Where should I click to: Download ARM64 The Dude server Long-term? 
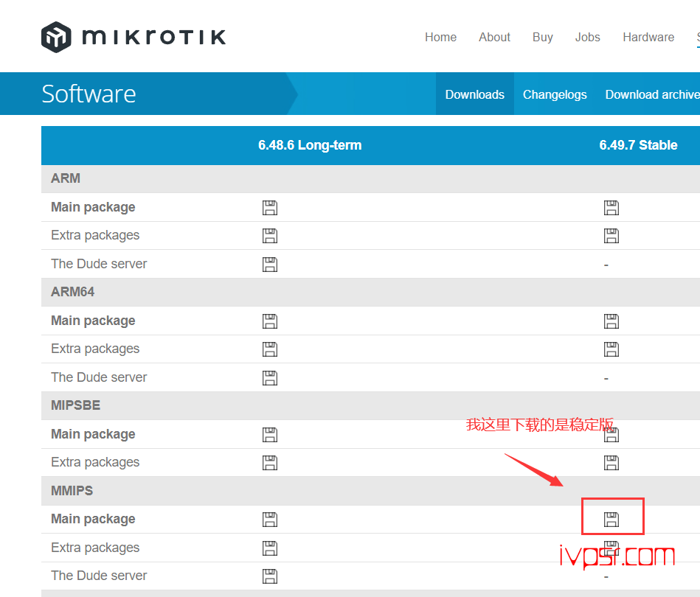click(270, 377)
